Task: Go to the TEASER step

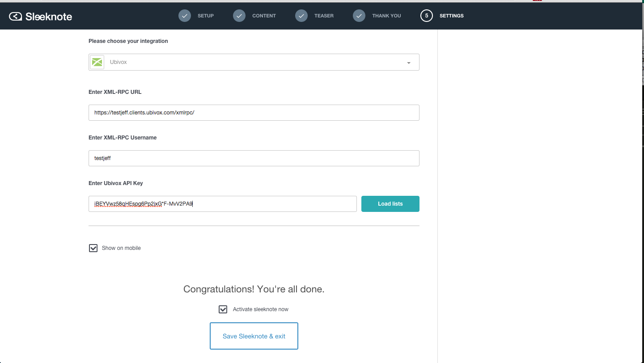Action: pos(324,16)
